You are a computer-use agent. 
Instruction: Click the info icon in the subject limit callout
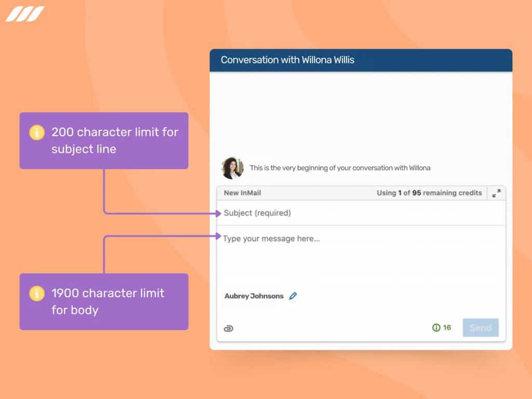coord(36,132)
